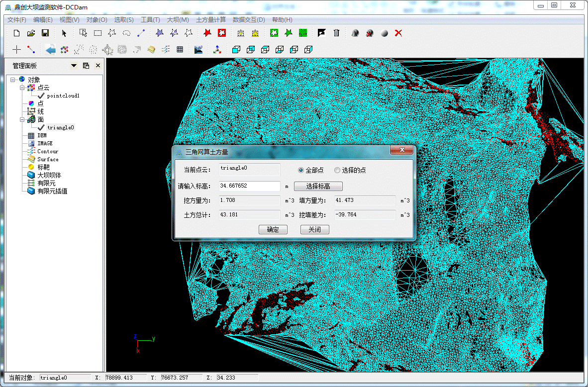
Task: Click the red X toolbar icon
Action: pos(398,33)
